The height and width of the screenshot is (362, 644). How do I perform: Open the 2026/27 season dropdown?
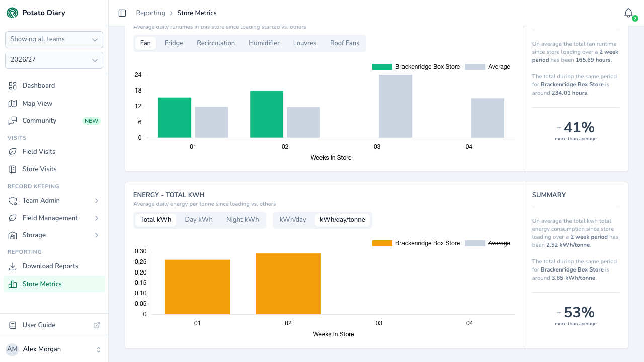point(54,60)
